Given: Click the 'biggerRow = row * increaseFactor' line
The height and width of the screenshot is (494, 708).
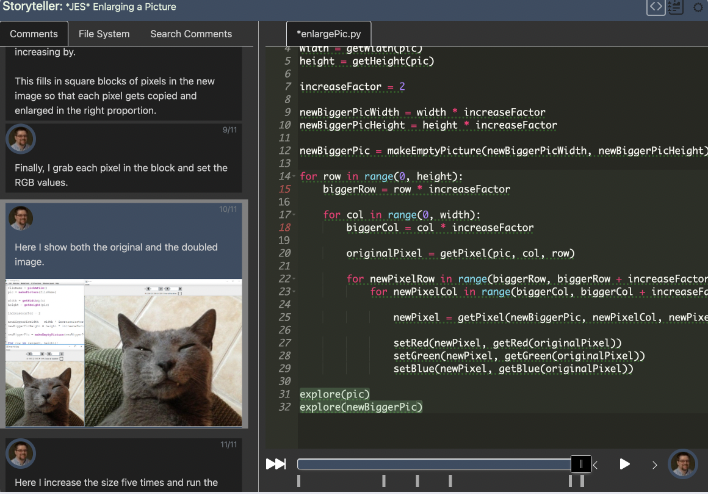Looking at the screenshot, I should 416,189.
